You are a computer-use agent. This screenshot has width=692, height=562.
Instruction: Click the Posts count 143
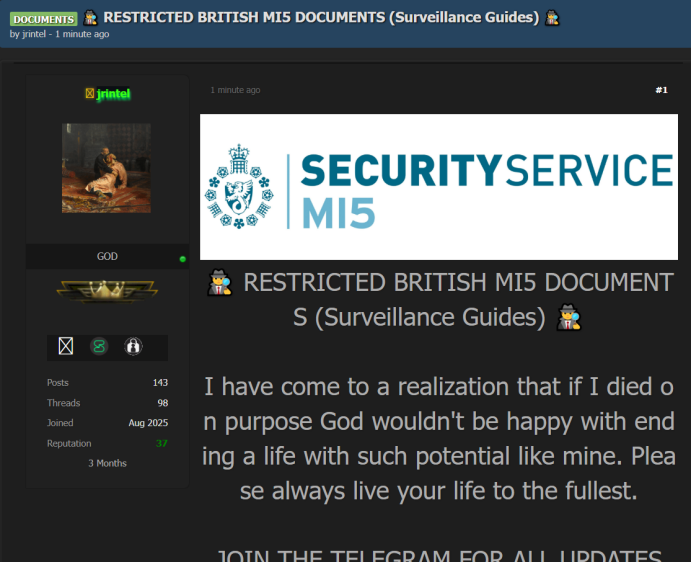coord(160,383)
